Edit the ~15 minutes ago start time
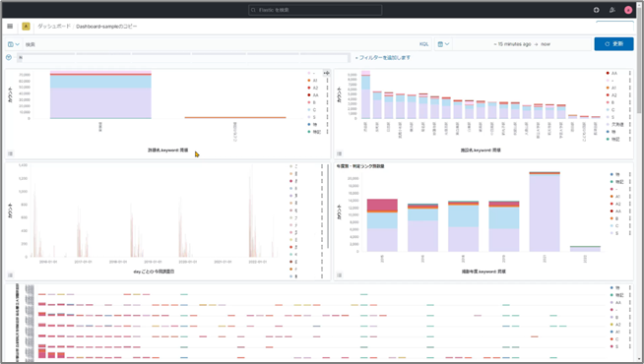Screen dimensions: 644x364 click(512, 44)
